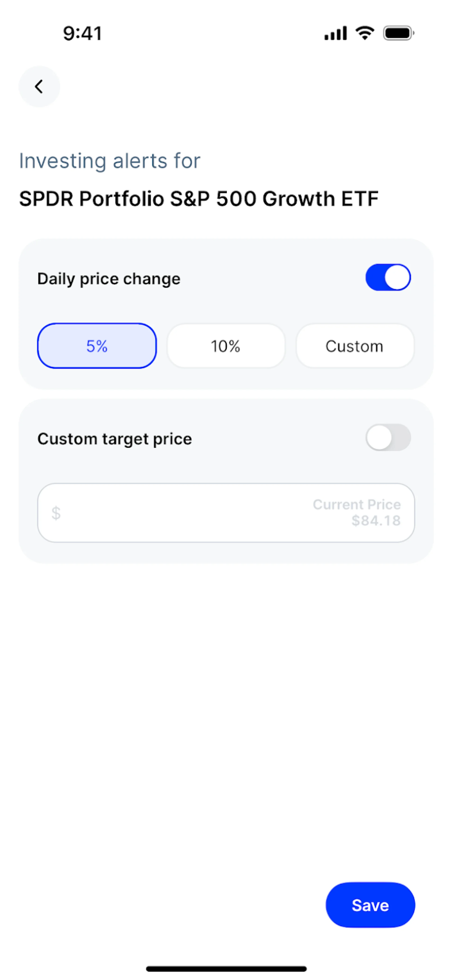Click the "Investing alerts for" heading
Image resolution: width=452 pixels, height=980 pixels.
pyautogui.click(x=109, y=160)
